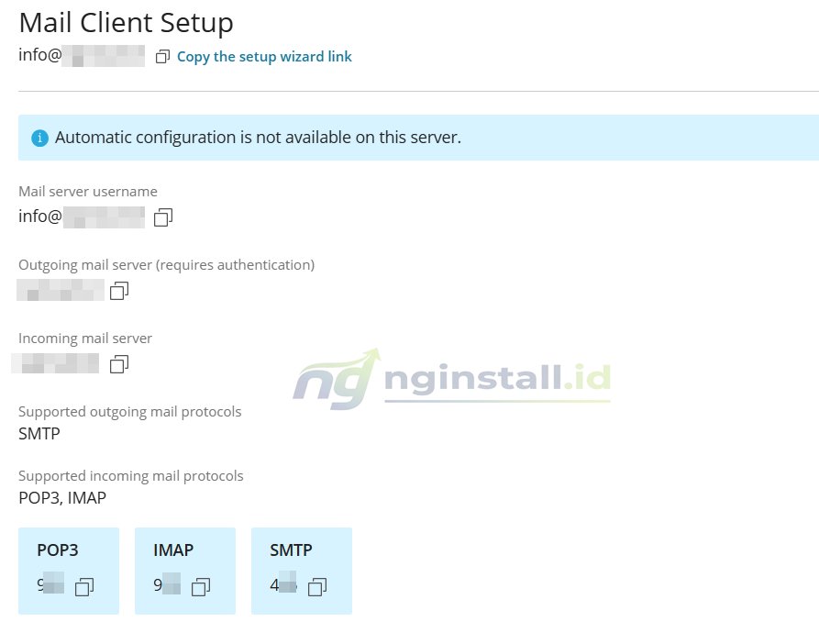Select the POP3, IMAP protocols text

[x=61, y=497]
